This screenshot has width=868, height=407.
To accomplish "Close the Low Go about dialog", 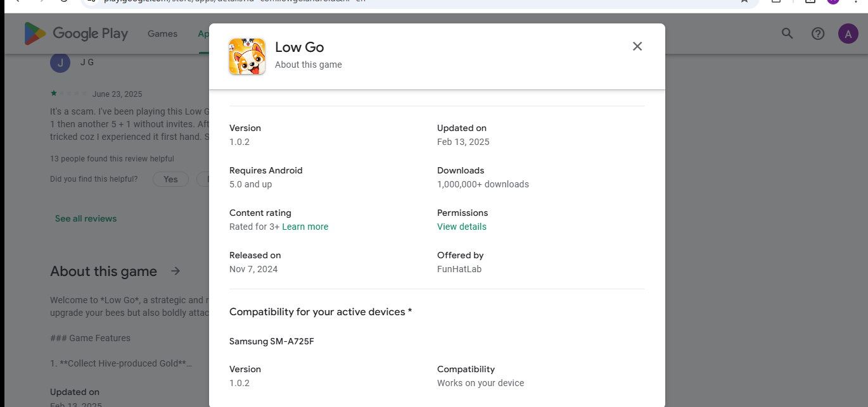I will (637, 46).
